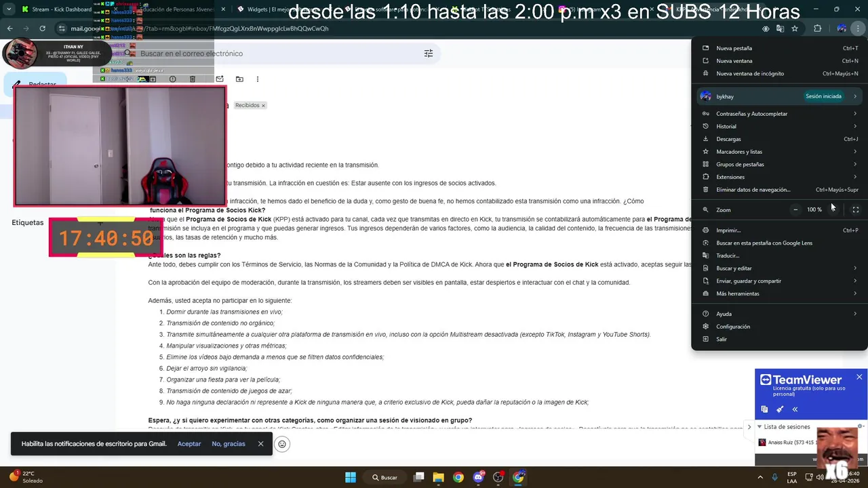Select Anaiss Ruiz session in TeamViewer
The height and width of the screenshot is (488, 868).
click(x=787, y=443)
